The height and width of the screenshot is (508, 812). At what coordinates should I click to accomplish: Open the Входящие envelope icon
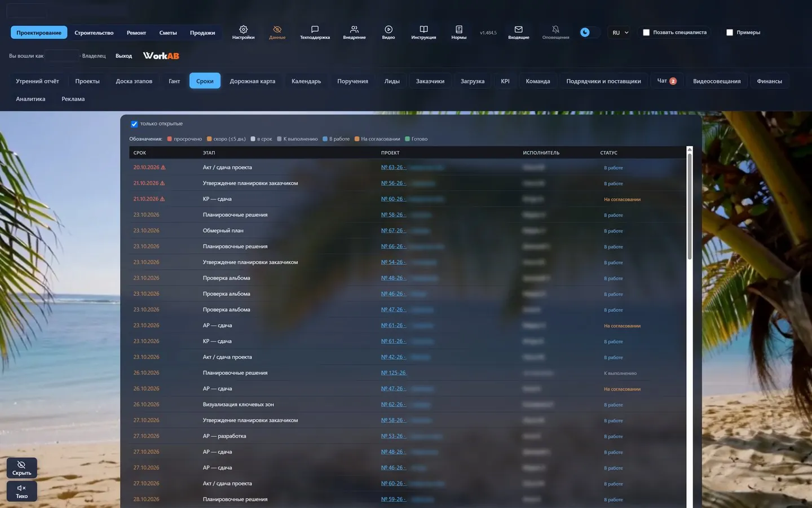518,29
